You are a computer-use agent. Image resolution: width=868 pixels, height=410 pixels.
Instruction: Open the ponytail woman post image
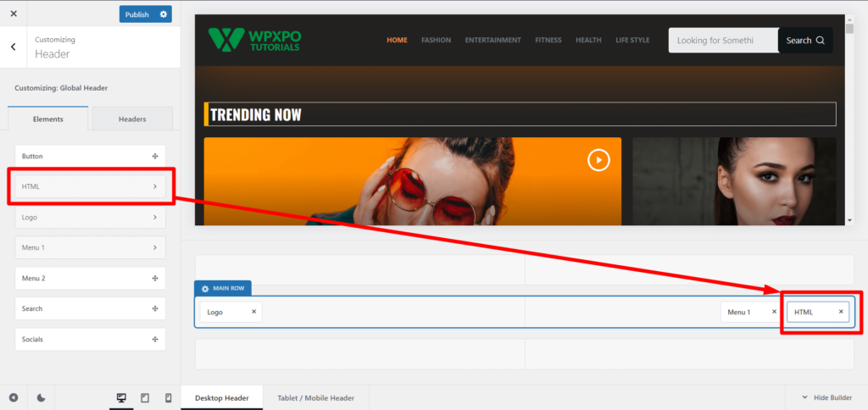tap(734, 181)
